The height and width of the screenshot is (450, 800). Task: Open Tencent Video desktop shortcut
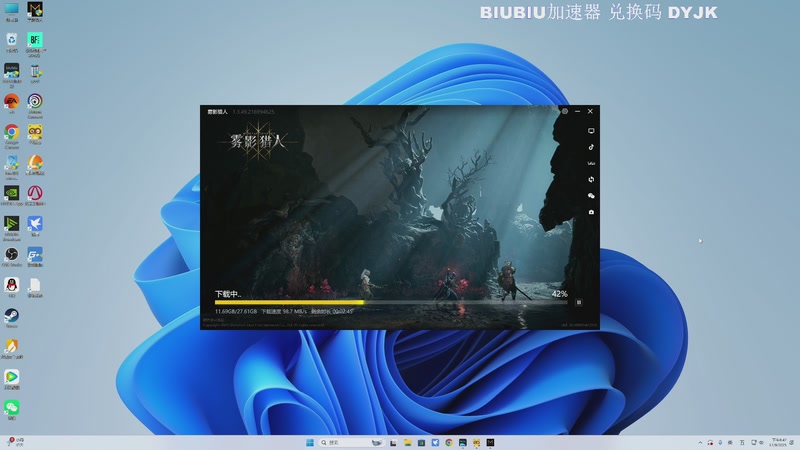tap(11, 379)
